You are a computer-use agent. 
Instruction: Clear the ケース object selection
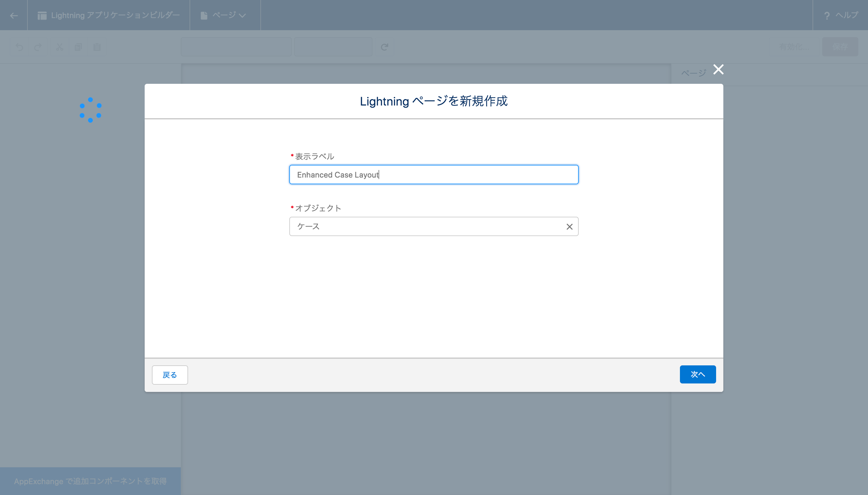coord(569,226)
